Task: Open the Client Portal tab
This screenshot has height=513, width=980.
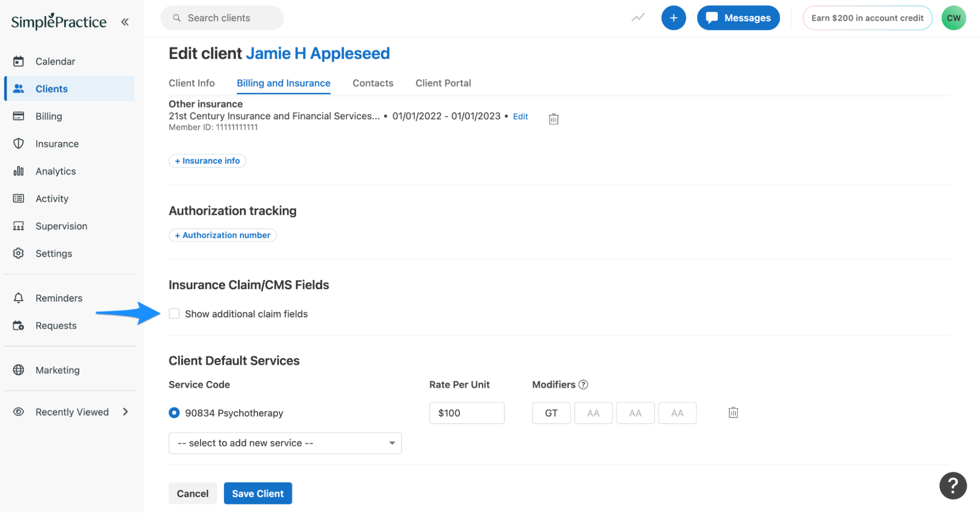Action: 443,83
